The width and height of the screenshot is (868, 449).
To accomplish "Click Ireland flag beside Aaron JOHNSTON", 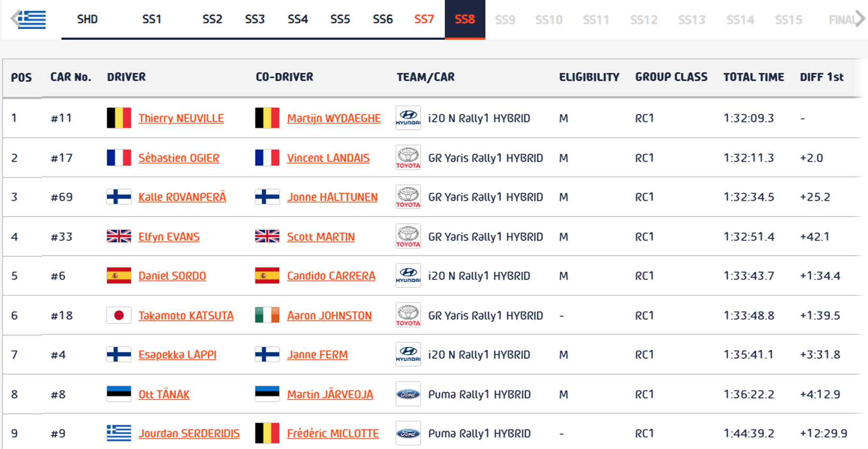I will pos(267,315).
